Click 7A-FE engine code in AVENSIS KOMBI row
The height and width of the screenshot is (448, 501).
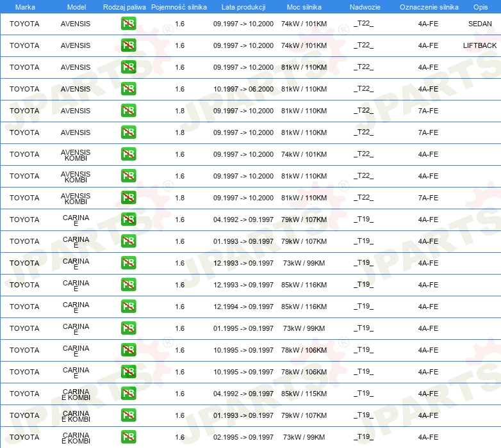428,198
